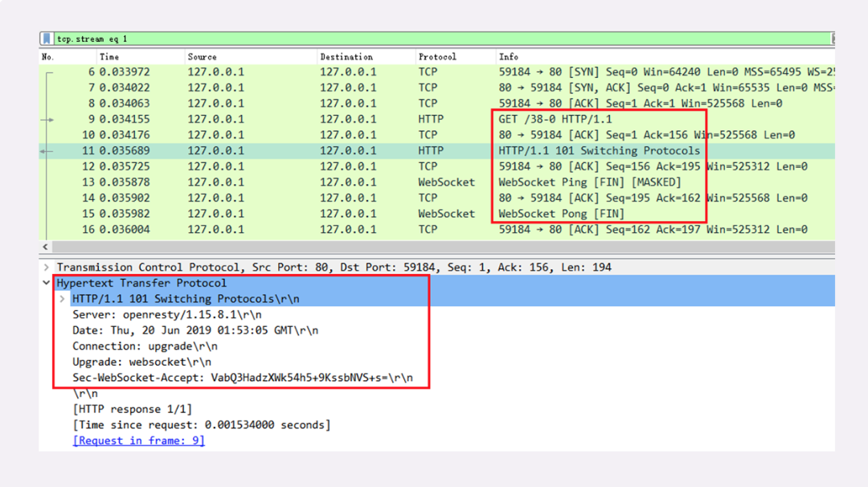Click the WebSocket protocol cell in packet 13
868x487 pixels.
point(446,182)
